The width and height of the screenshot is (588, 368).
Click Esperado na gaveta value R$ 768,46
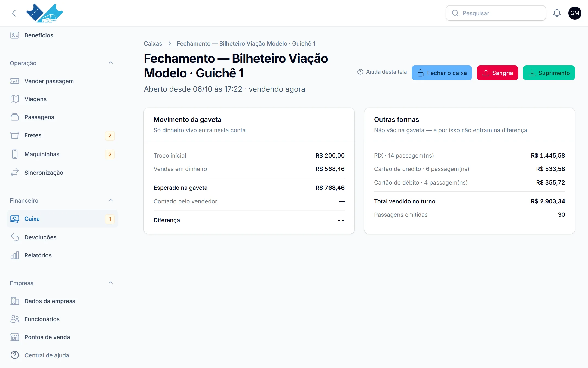(330, 188)
